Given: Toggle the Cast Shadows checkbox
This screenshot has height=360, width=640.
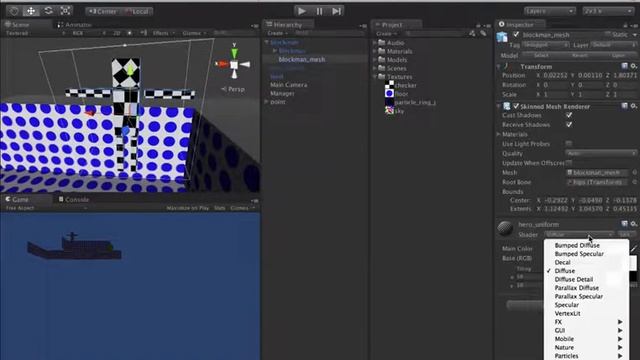Looking at the screenshot, I should click(569, 115).
